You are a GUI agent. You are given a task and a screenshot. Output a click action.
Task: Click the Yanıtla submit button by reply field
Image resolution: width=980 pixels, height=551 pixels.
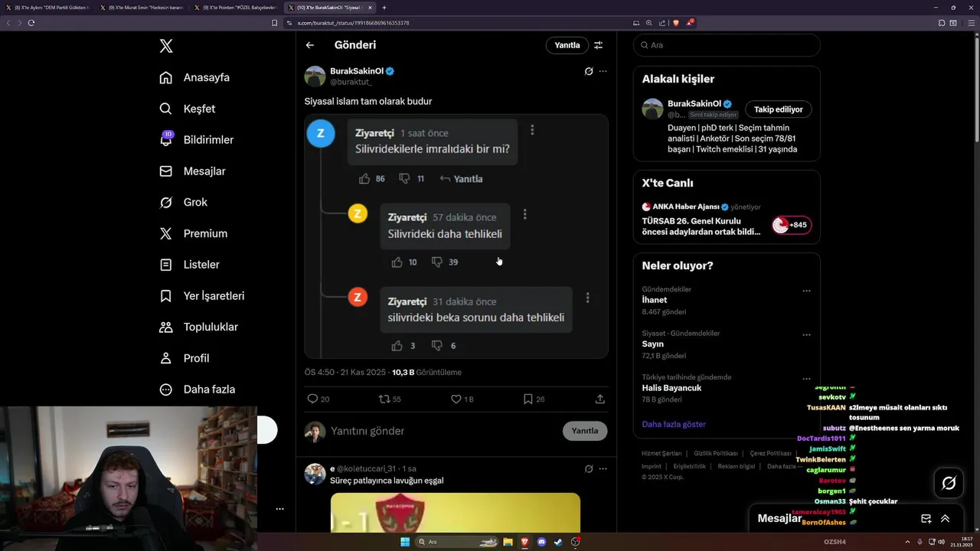(585, 431)
